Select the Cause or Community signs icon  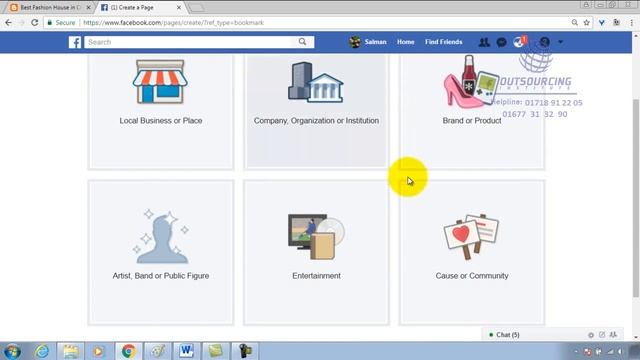point(471,237)
